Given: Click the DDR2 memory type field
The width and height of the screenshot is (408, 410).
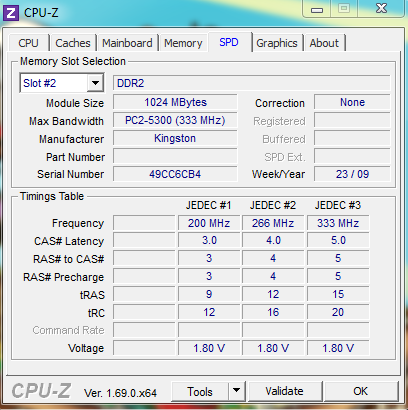Looking at the screenshot, I should click(x=252, y=83).
